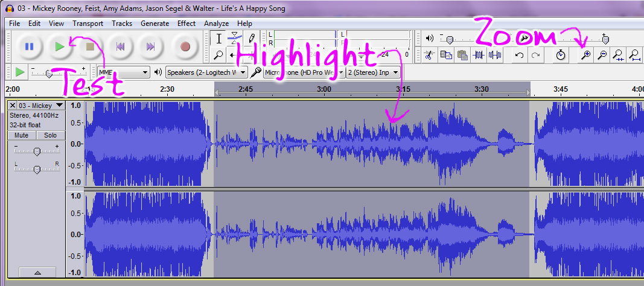This screenshot has height=286, width=644.
Task: Adjust the track gain slider
Action: (37, 152)
